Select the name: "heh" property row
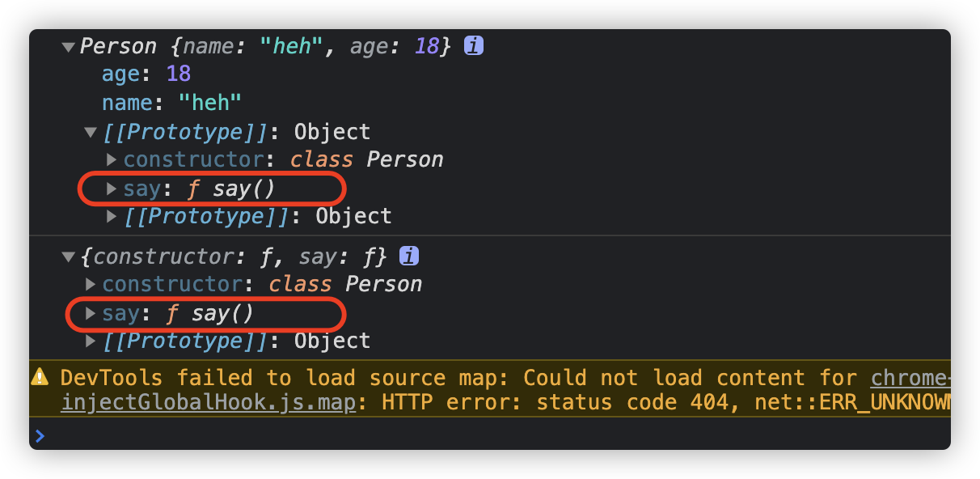 (172, 103)
